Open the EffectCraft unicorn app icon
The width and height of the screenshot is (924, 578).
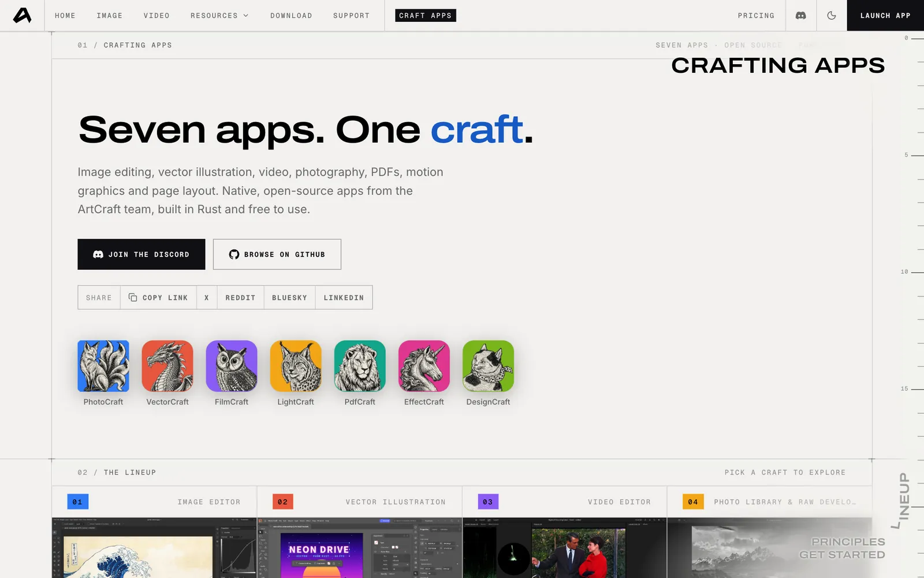[x=424, y=366]
